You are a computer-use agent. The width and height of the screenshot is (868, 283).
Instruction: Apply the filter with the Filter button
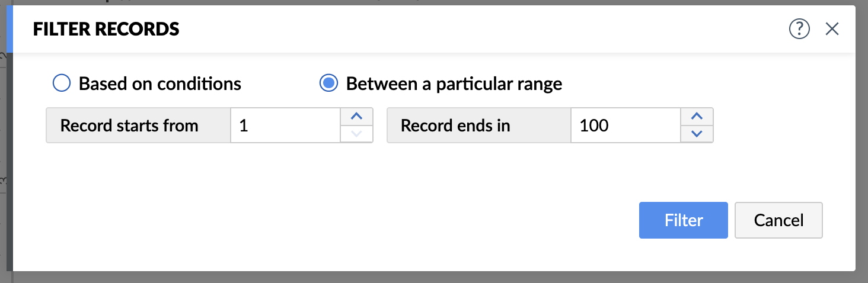pyautogui.click(x=683, y=220)
